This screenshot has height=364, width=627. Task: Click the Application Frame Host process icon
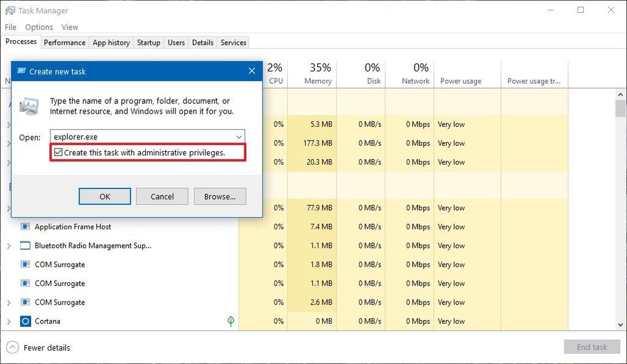[25, 226]
